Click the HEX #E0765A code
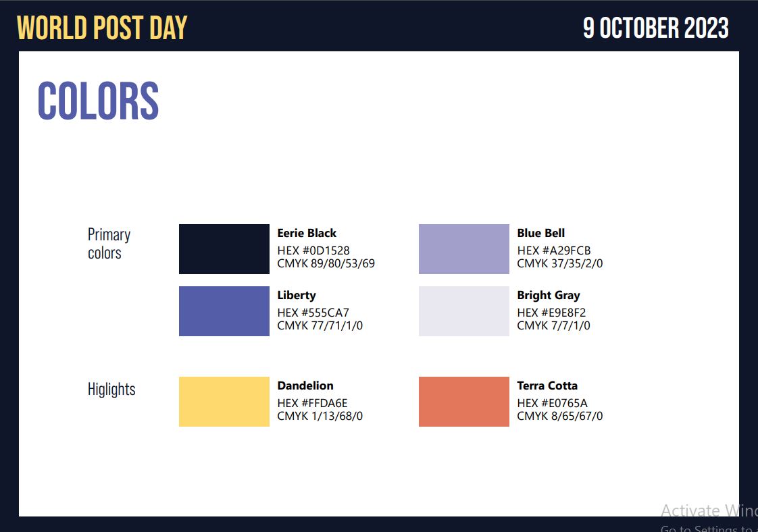Viewport: 758px width, 532px height. click(552, 403)
